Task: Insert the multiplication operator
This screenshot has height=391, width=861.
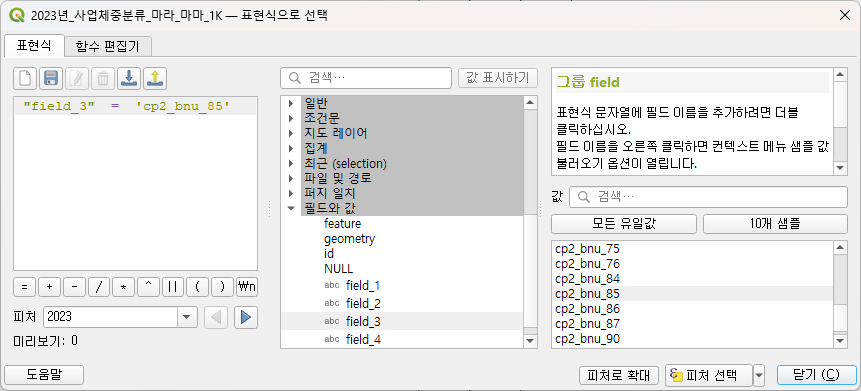Action: [124, 287]
